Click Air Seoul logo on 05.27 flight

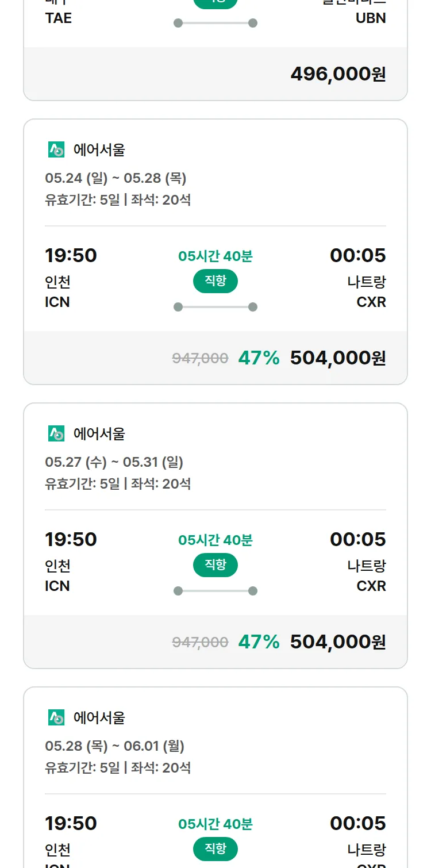click(x=56, y=434)
